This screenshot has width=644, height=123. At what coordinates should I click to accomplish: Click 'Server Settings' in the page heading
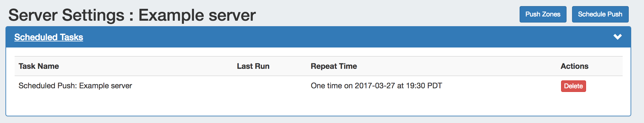pyautogui.click(x=66, y=15)
